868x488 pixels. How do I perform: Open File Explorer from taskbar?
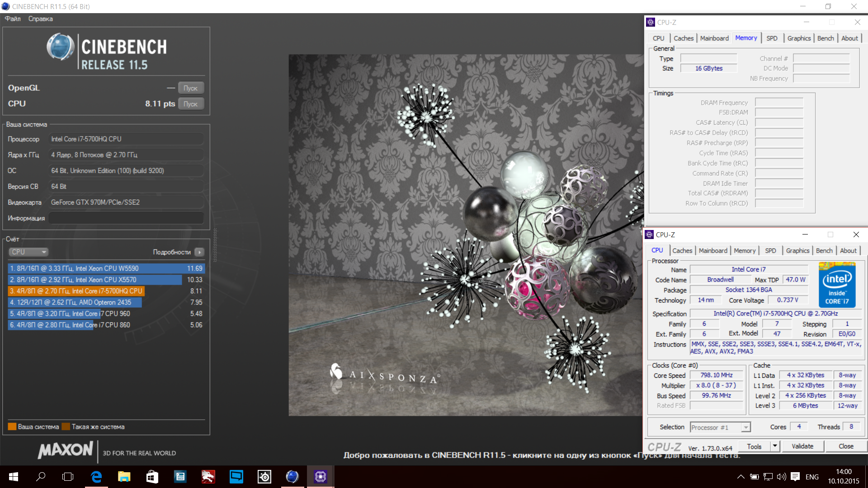coord(124,477)
